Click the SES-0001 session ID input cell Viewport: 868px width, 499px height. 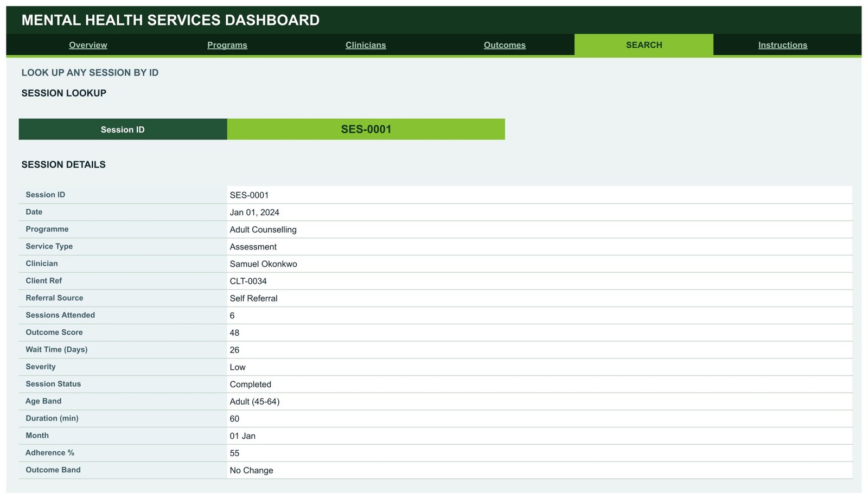(x=366, y=129)
